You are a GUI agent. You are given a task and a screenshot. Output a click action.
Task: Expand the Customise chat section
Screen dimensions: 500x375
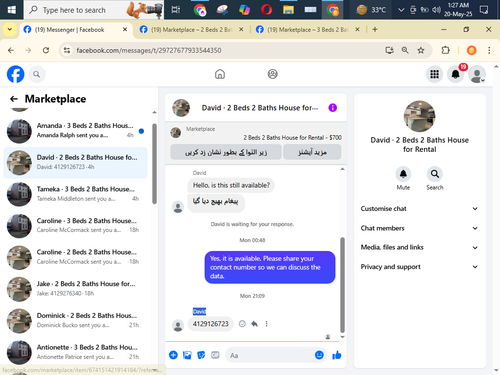(x=419, y=209)
